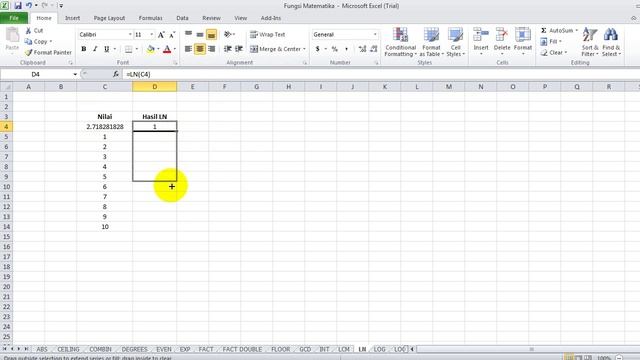The image size is (640, 360).
Task: Click the Name Box showing D4
Action: tap(36, 74)
